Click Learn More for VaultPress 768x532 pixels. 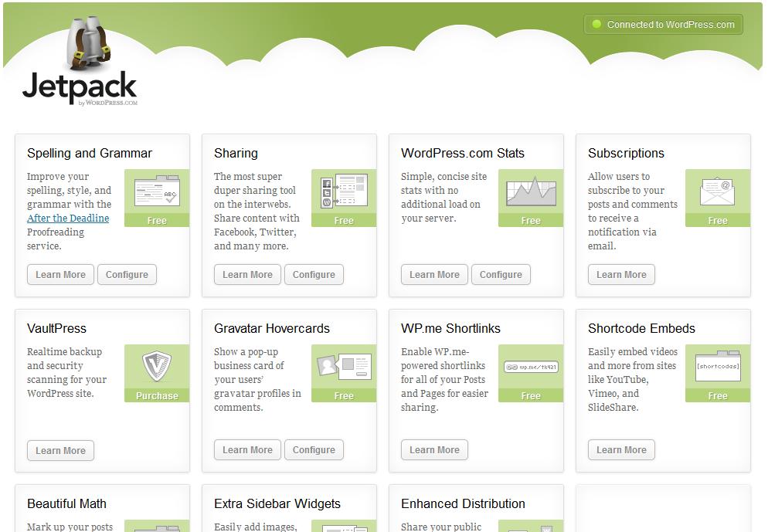tap(60, 450)
